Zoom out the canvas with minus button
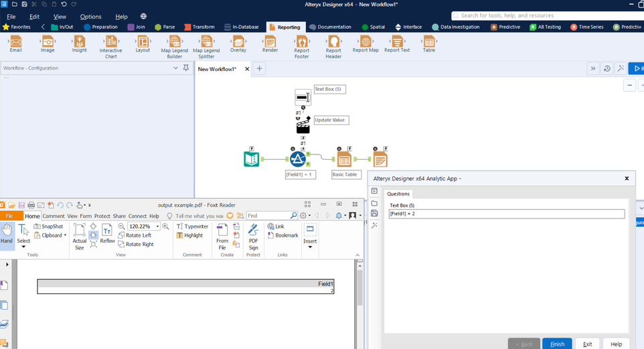This screenshot has width=644, height=349. pyautogui.click(x=630, y=86)
